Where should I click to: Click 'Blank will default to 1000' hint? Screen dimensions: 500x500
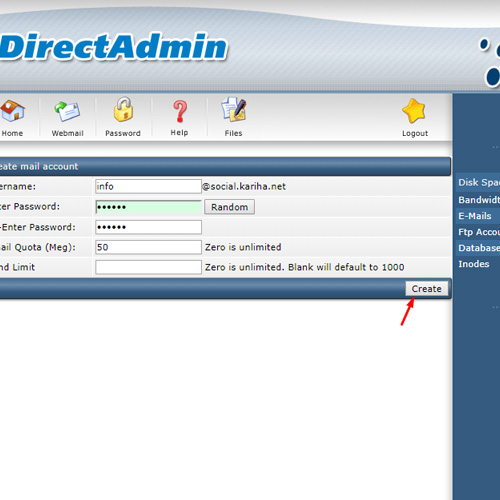(346, 267)
